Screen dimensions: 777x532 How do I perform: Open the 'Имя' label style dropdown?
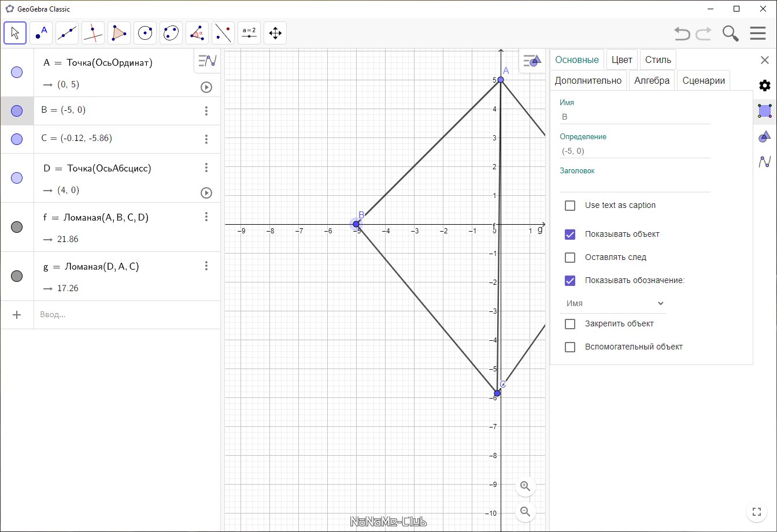(x=613, y=303)
